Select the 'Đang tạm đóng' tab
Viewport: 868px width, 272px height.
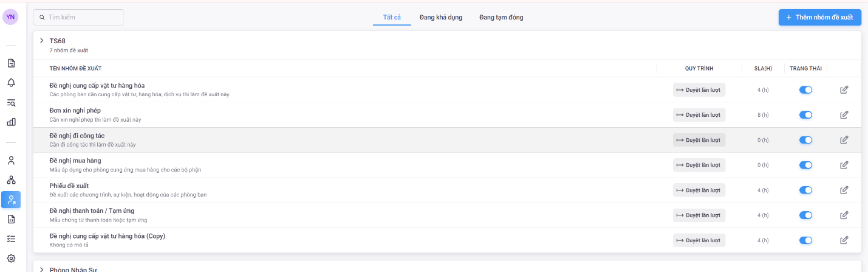click(x=501, y=18)
